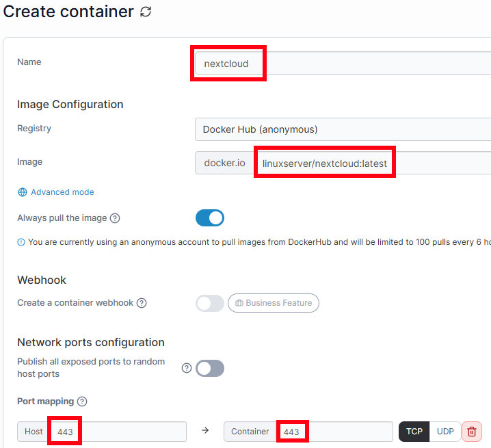Open the Advanced mode link
This screenshot has height=448, width=491.
coord(62,192)
